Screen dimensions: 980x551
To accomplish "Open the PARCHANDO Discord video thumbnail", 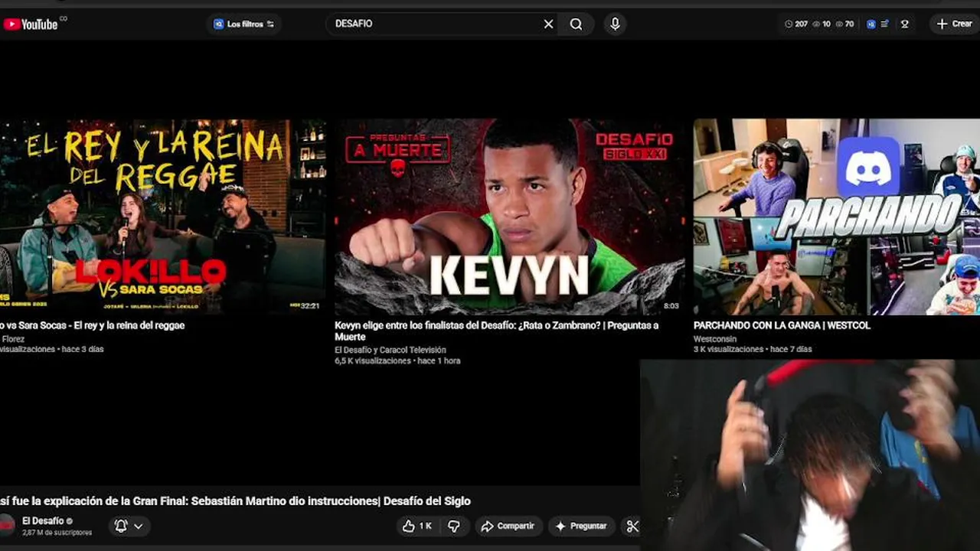I will (837, 217).
